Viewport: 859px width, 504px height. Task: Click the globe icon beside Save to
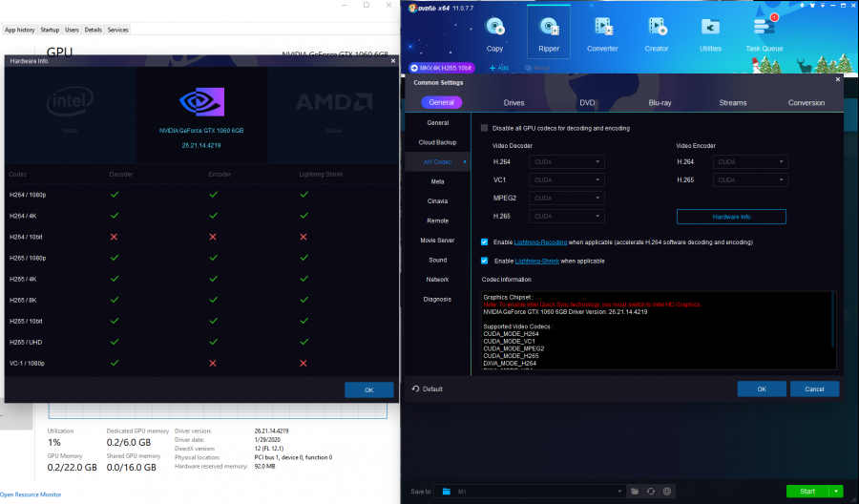[667, 492]
